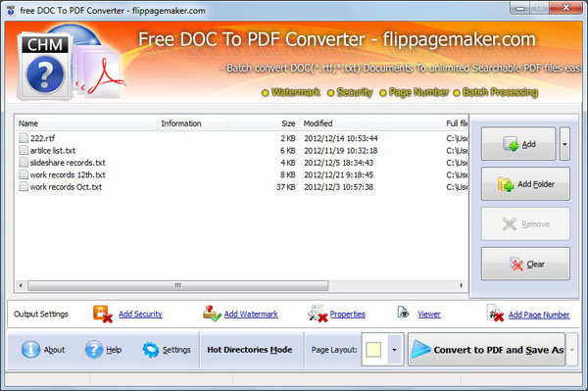Image resolution: width=588 pixels, height=391 pixels.
Task: Click the title bar application icon
Action: (11, 11)
